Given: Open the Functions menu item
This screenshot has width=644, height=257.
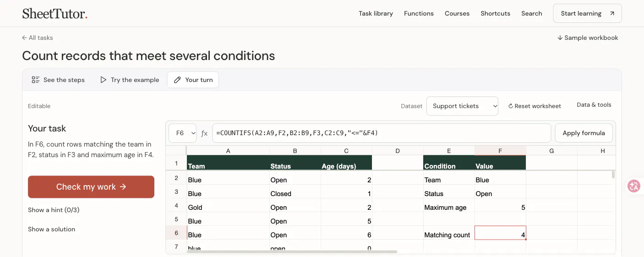Looking at the screenshot, I should [x=419, y=13].
